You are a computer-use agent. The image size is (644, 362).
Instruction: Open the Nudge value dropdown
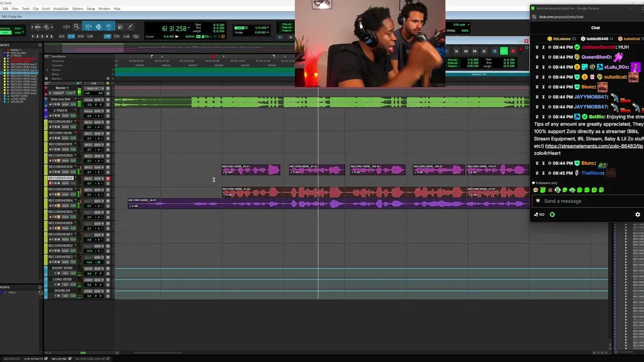tap(268, 32)
